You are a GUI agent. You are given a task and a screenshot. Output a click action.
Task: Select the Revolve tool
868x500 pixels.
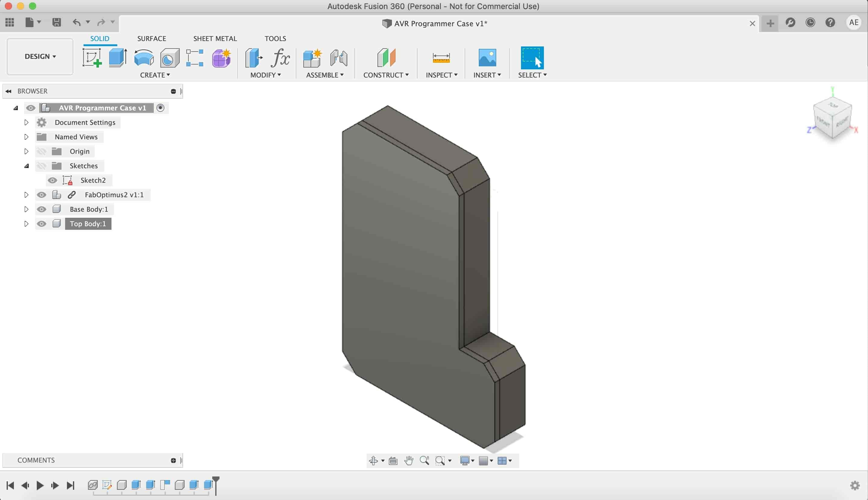(144, 58)
